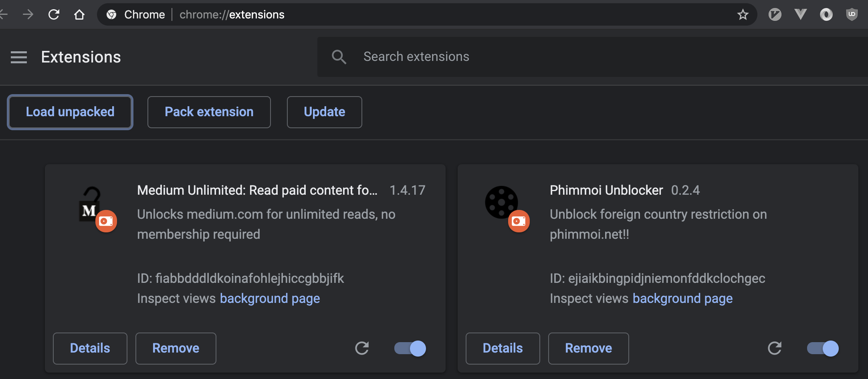Bookmark this page with the star icon
Screen dimensions: 868x379
click(743, 15)
